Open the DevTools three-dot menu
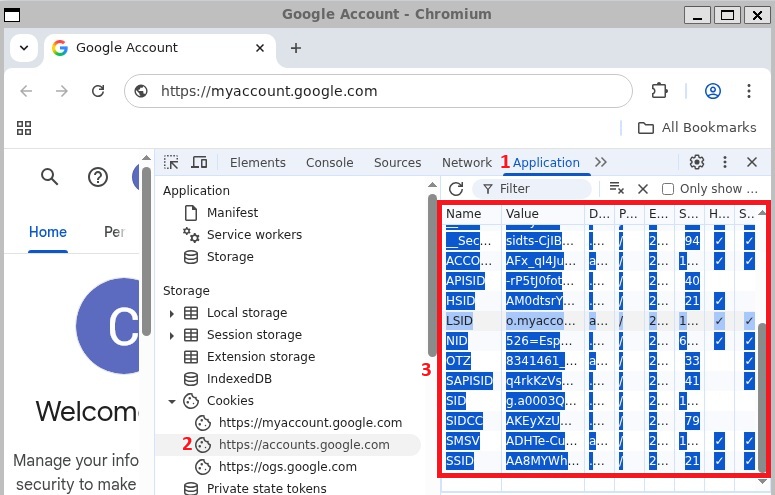This screenshot has height=495, width=775. coord(725,162)
